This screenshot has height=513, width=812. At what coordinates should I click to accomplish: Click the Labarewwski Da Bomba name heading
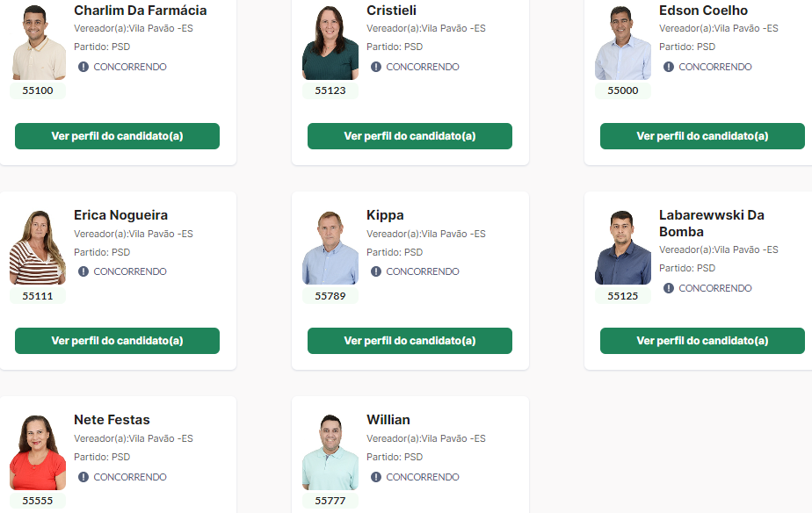(712, 223)
